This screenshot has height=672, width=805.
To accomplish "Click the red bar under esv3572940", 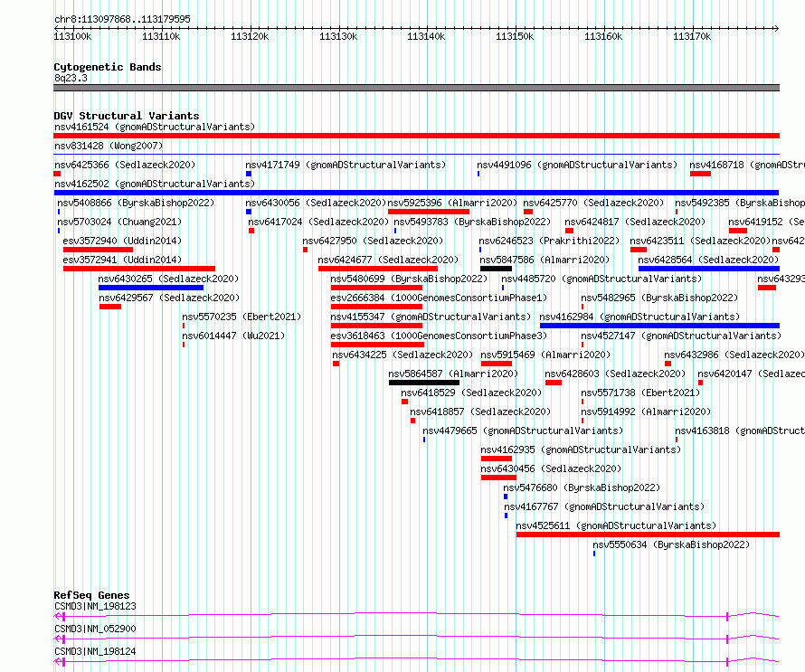I will point(98,250).
